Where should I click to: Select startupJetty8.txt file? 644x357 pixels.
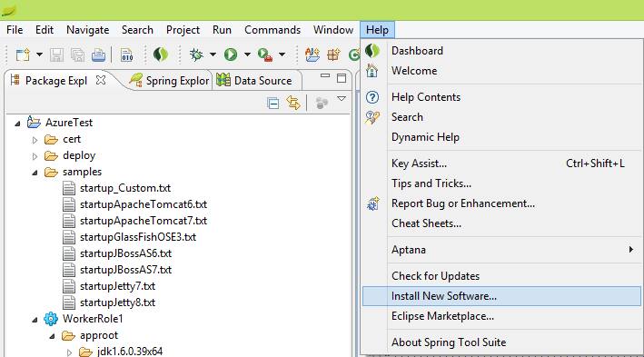117,302
